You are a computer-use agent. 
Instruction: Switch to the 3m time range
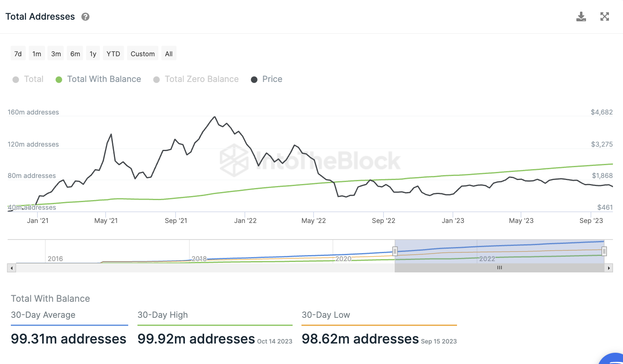[56, 53]
